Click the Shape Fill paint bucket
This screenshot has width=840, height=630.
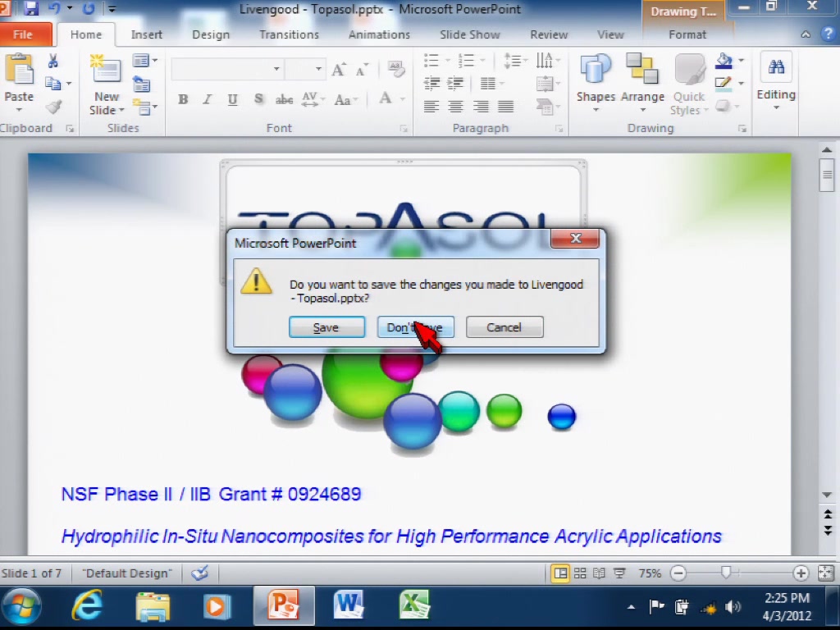click(x=724, y=61)
